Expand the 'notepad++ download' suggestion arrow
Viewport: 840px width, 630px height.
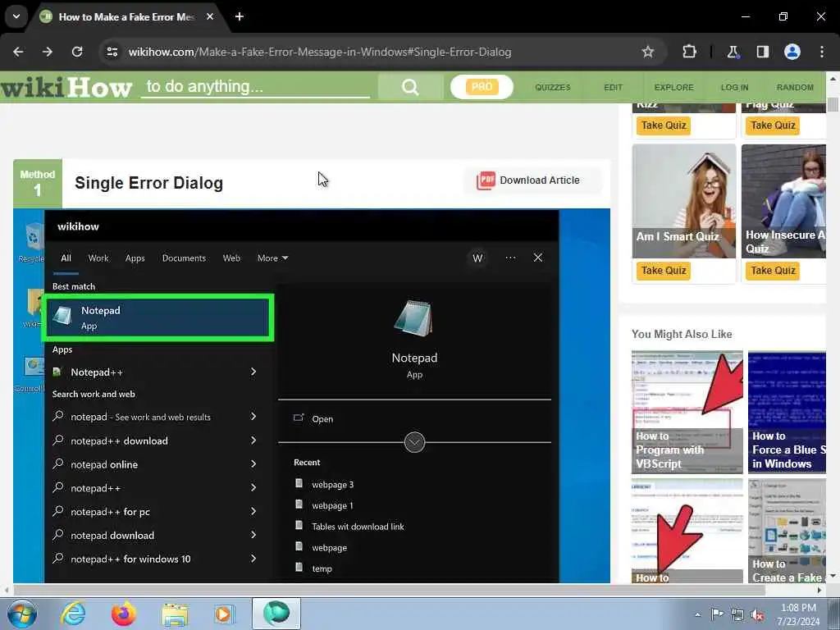click(x=253, y=441)
